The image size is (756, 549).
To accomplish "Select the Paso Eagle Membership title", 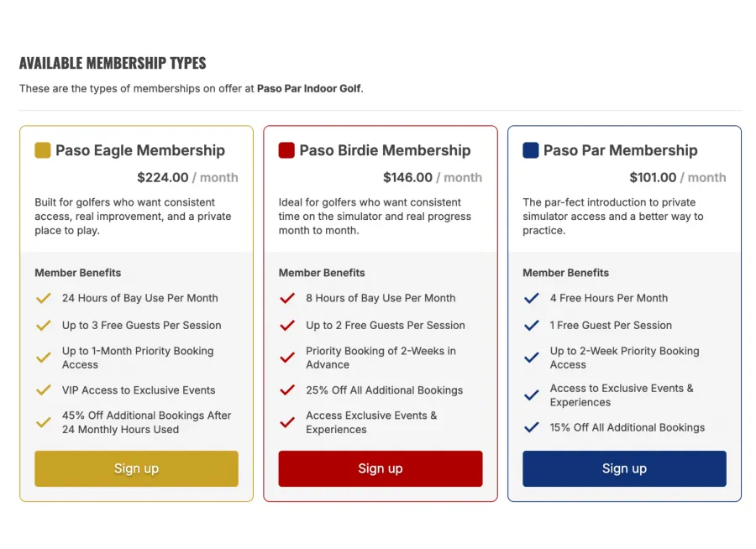I will click(140, 150).
